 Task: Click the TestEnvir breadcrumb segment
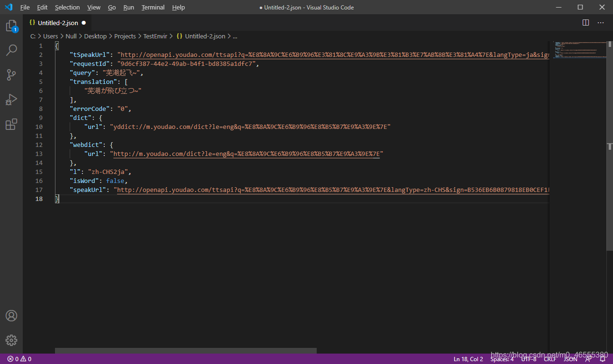click(x=156, y=36)
